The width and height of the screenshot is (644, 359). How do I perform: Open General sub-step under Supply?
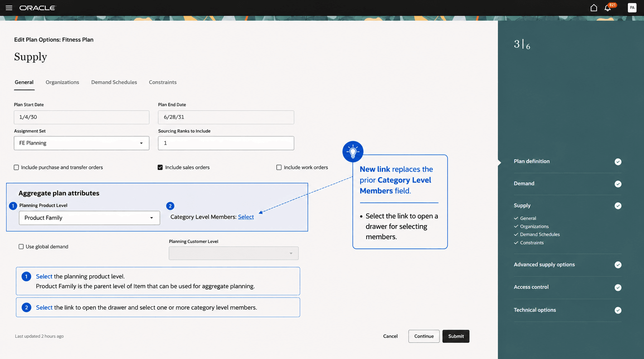point(528,218)
